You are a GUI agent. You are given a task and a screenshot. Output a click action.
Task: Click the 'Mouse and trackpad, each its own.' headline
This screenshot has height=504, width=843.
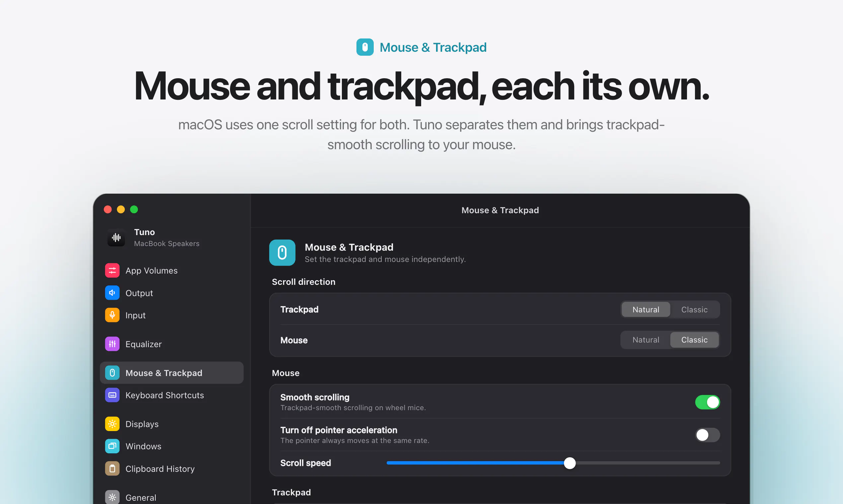421,86
